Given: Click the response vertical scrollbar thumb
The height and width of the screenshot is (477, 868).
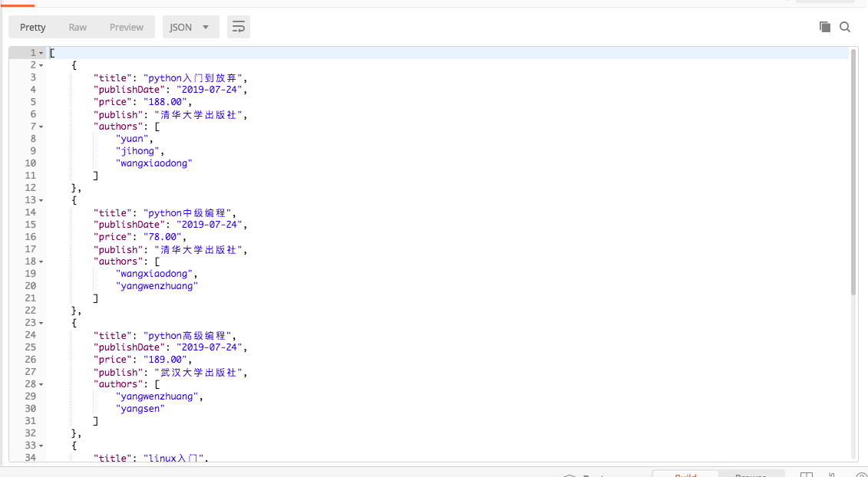Looking at the screenshot, I should tap(853, 172).
